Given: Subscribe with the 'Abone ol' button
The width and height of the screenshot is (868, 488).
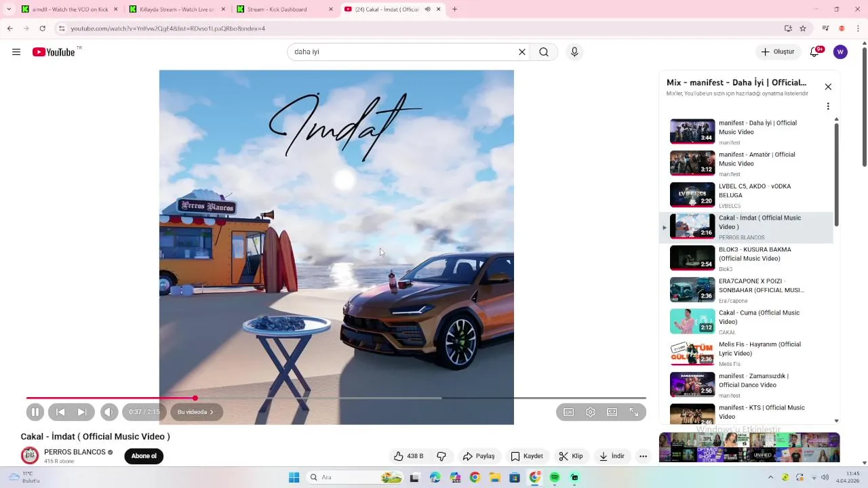Looking at the screenshot, I should 144,456.
